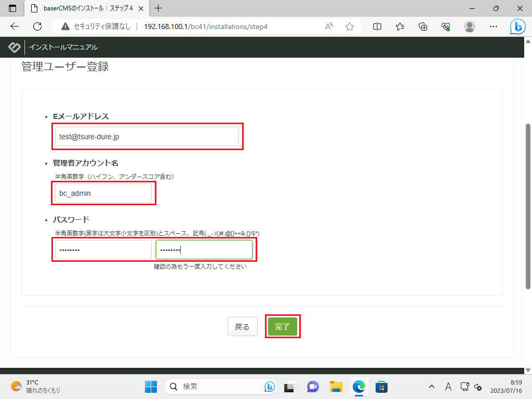Screen dimensions: 532x399
Task: Open the Bing Copilot sidebar icon
Action: click(517, 26)
